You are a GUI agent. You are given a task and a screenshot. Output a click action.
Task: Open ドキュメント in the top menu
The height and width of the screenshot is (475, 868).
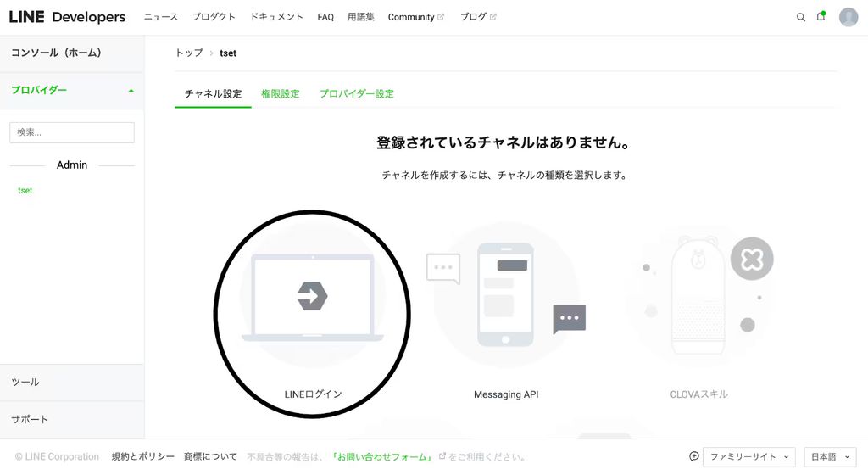click(276, 17)
